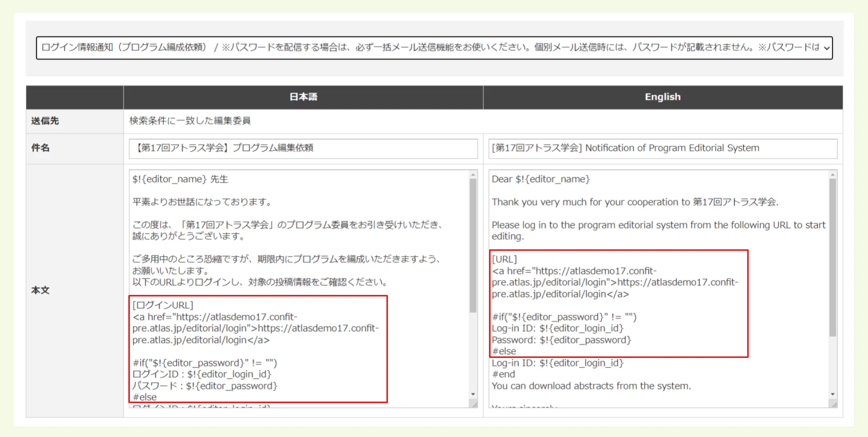Image resolution: width=868 pixels, height=437 pixels.
Task: Click the down arrow on Japanese body scrollbar
Action: click(x=473, y=394)
